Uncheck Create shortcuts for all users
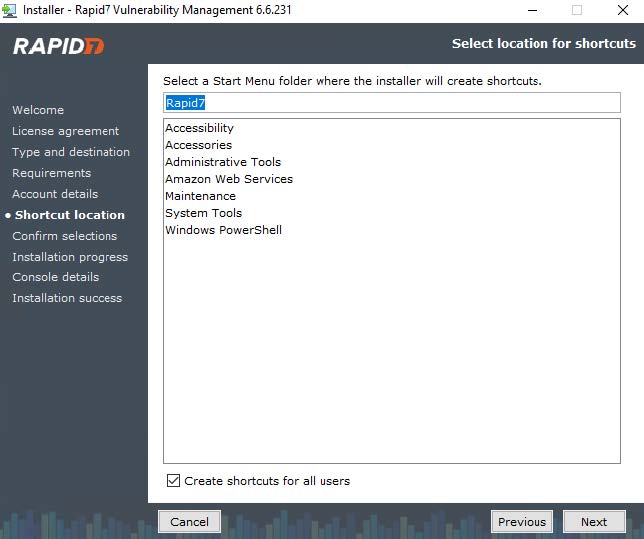 173,480
